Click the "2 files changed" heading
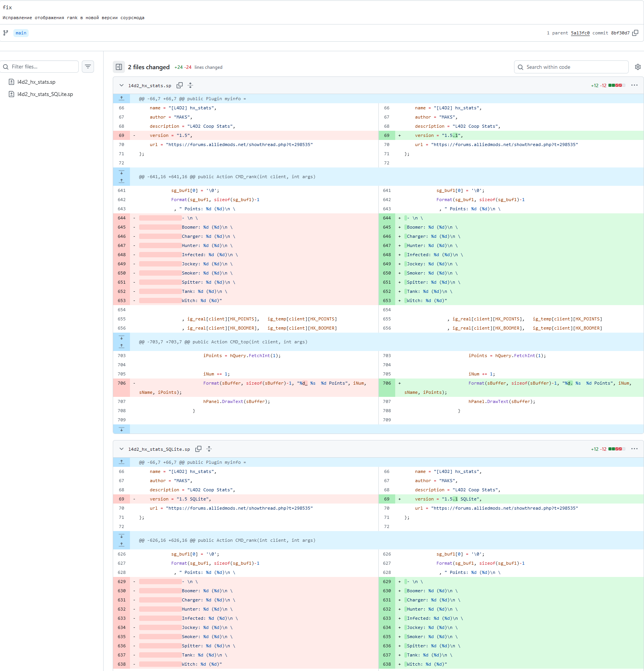Viewport: 644px width, 671px height. click(x=149, y=67)
